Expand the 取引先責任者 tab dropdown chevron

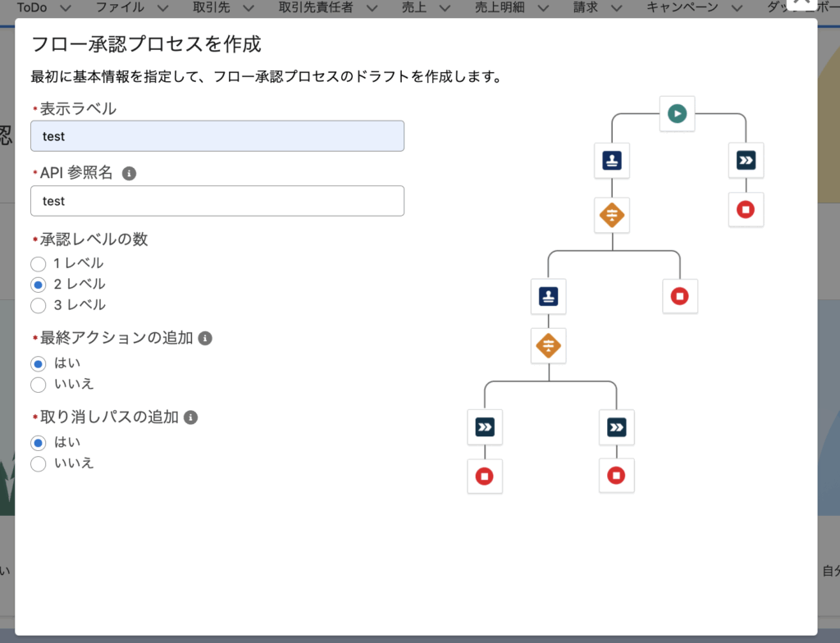372,8
